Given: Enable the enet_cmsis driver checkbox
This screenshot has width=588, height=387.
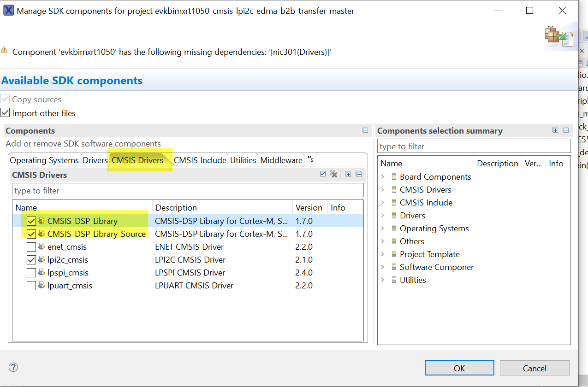Looking at the screenshot, I should click(x=31, y=247).
